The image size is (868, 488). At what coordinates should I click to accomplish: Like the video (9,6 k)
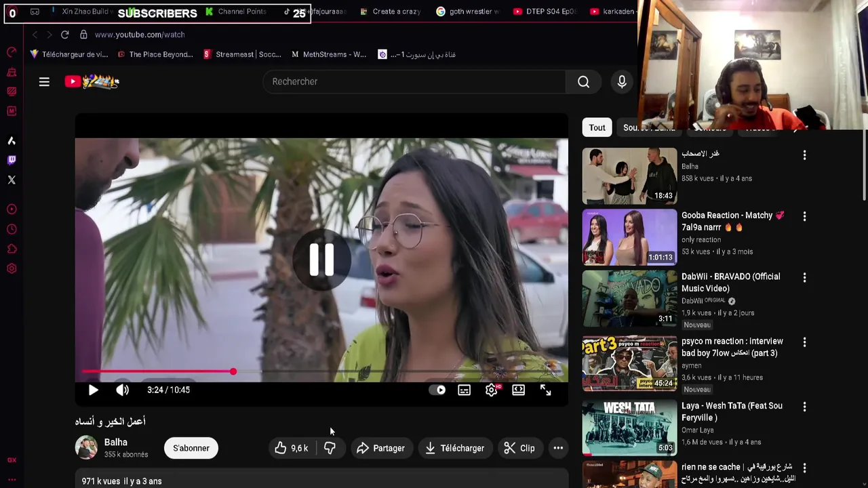[292, 448]
